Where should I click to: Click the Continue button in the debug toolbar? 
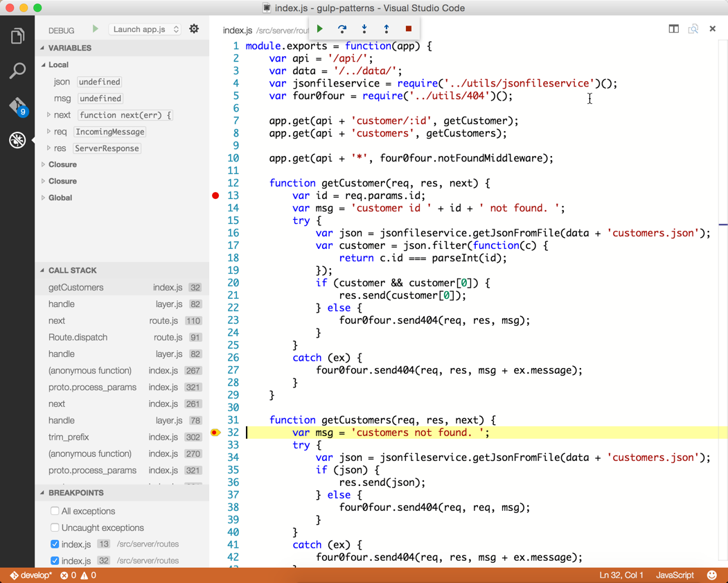click(319, 29)
